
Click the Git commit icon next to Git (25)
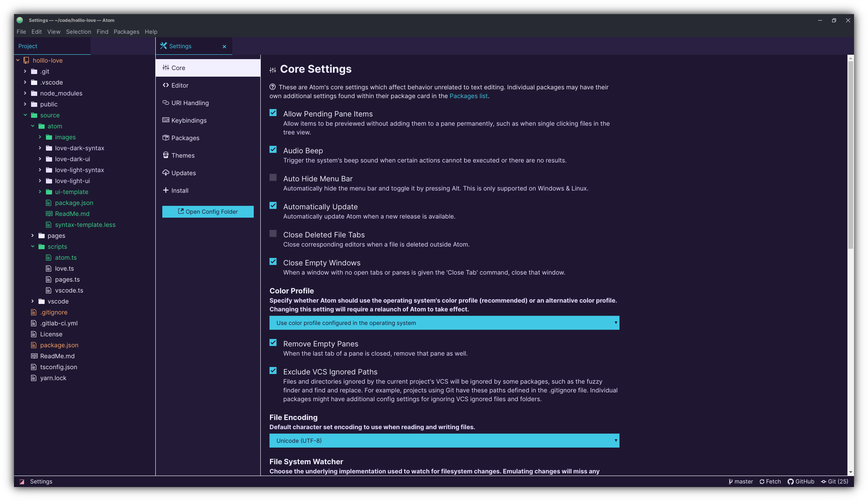(824, 482)
